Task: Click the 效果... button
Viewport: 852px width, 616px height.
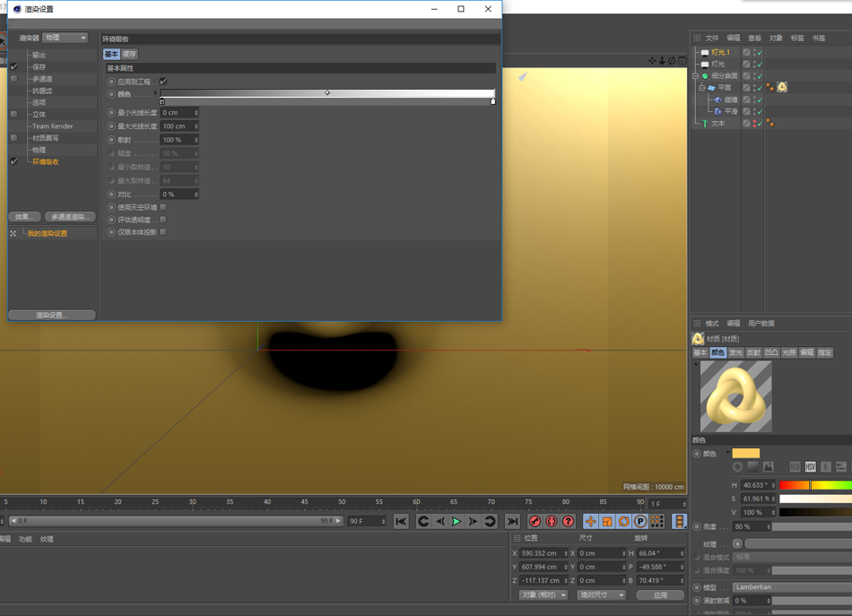Action: (x=24, y=217)
